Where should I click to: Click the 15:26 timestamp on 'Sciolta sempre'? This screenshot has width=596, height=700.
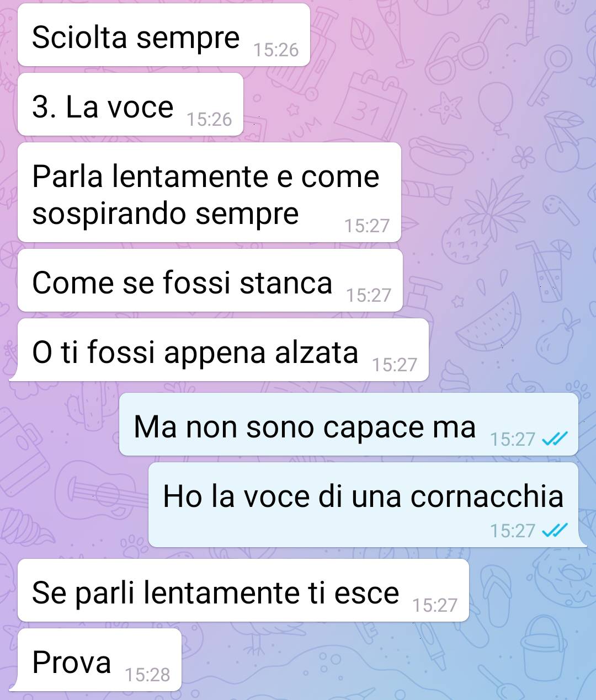(276, 50)
